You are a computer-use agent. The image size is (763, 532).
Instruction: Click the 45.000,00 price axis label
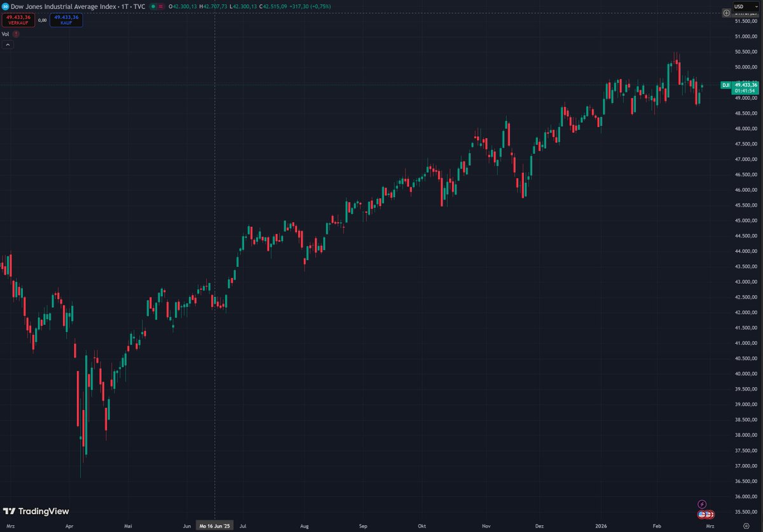coord(745,221)
